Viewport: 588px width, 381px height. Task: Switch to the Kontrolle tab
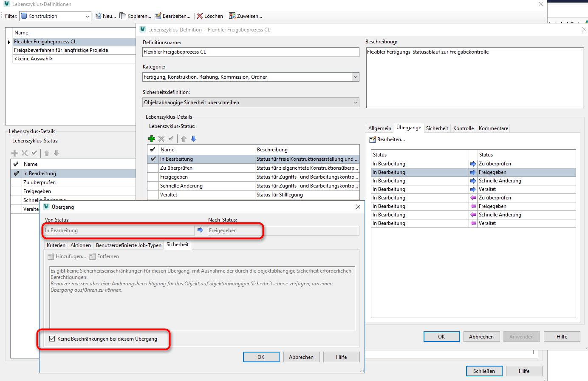pyautogui.click(x=463, y=128)
